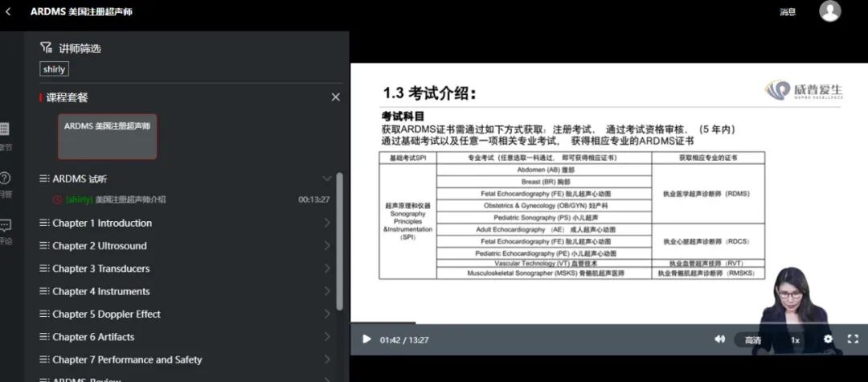Image resolution: width=868 pixels, height=382 pixels.
Task: Change video quality 高清
Action: point(753,340)
